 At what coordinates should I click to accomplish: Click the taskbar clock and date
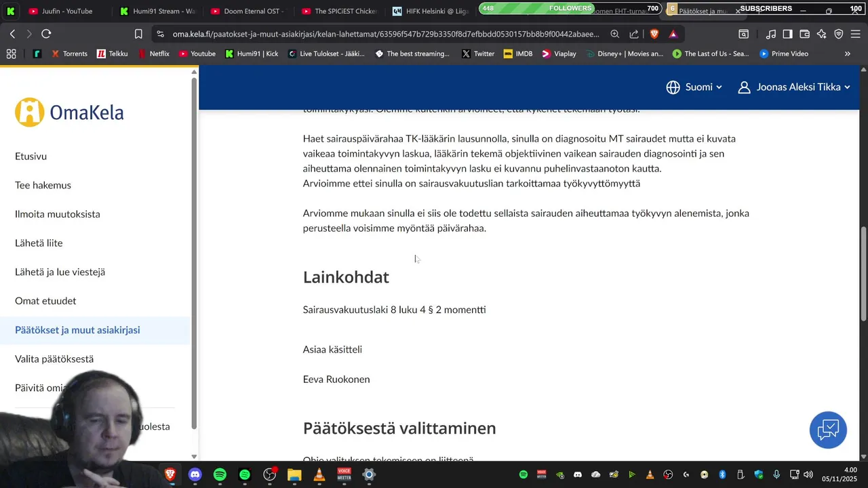tap(840, 474)
